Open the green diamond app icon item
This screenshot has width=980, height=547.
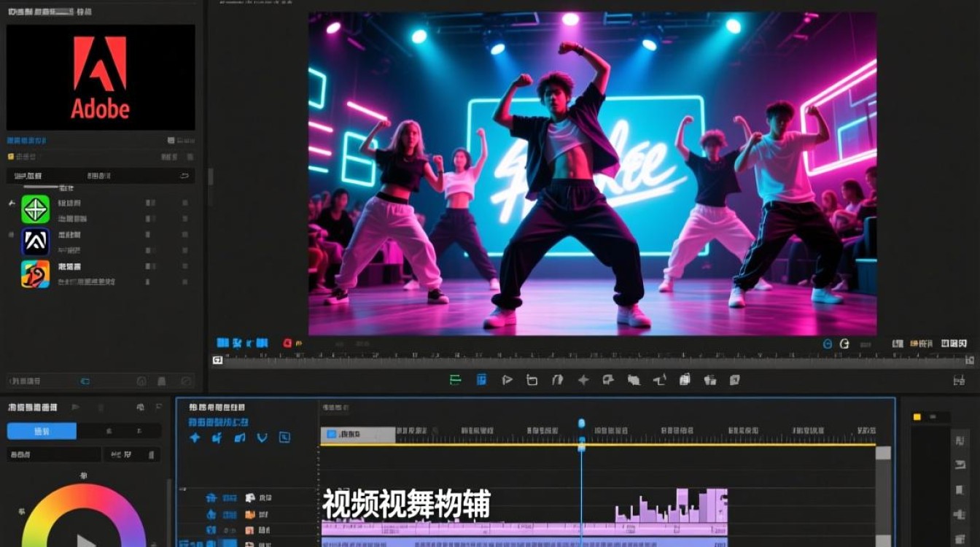tap(35, 209)
